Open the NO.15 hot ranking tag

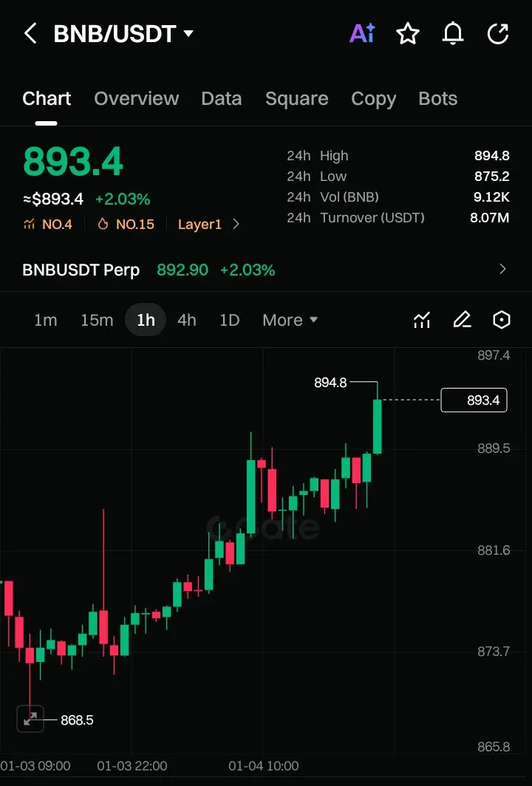click(x=126, y=224)
